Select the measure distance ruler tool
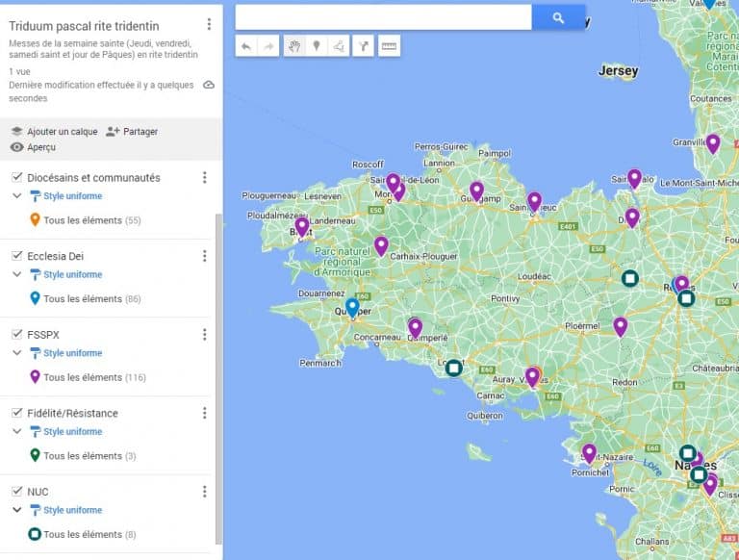The width and height of the screenshot is (739, 560). coord(389,46)
